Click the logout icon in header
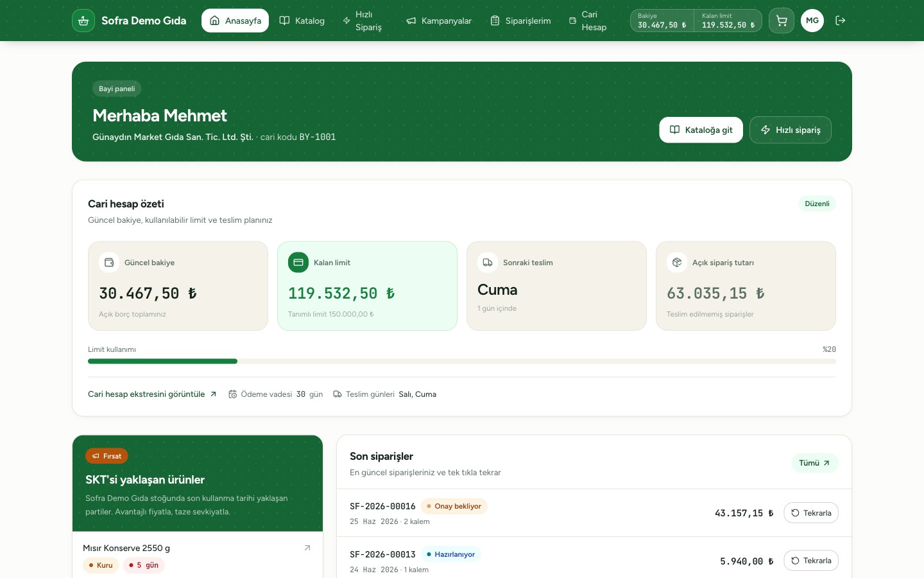The image size is (924, 578). click(840, 21)
